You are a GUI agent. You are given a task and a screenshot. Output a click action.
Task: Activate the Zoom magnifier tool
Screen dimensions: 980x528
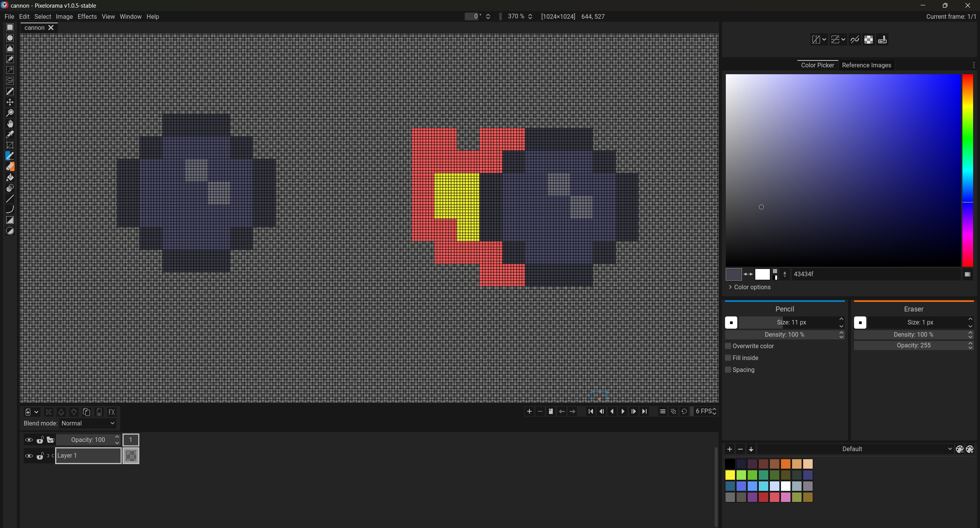click(10, 113)
